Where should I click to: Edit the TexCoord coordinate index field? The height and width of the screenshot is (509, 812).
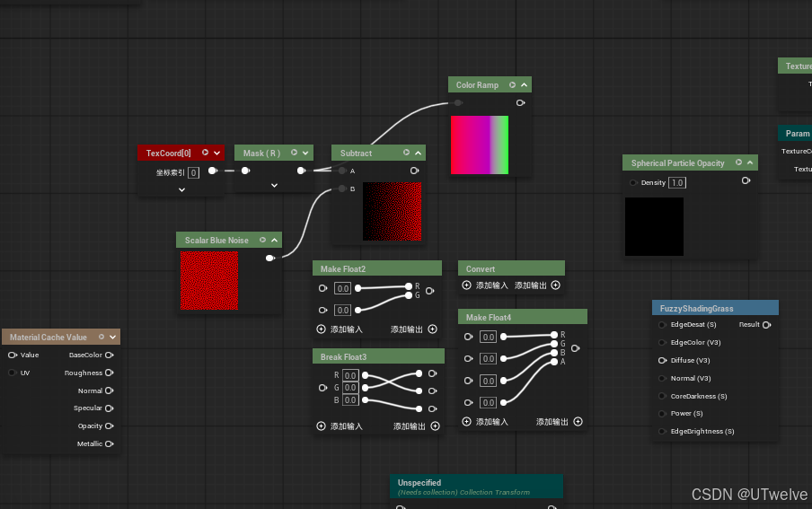[193, 172]
